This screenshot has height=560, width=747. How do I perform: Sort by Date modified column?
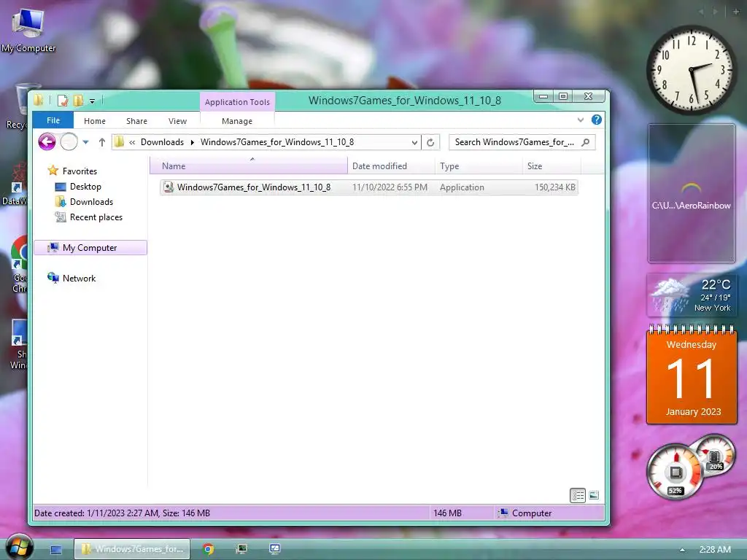click(x=391, y=166)
